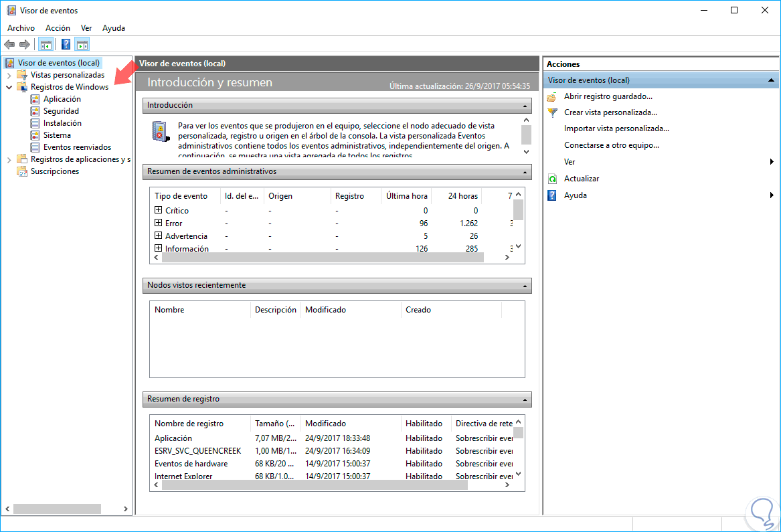Click the blue Help toolbar icon
The height and width of the screenshot is (532, 781).
(66, 45)
